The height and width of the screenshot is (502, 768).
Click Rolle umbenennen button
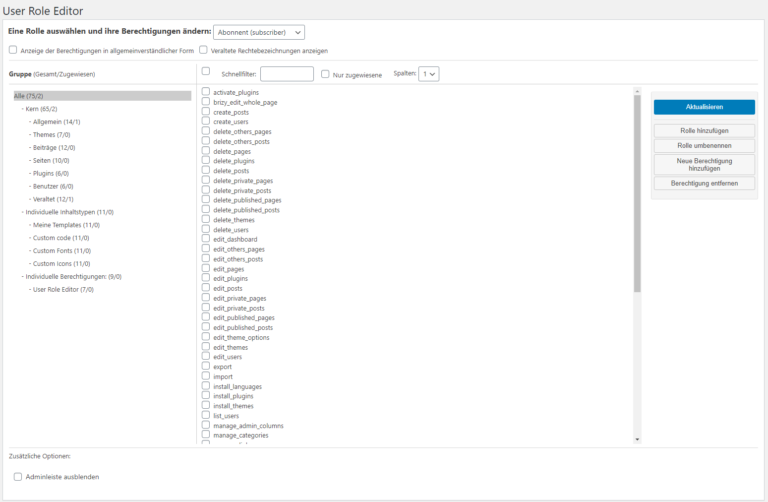tap(704, 146)
